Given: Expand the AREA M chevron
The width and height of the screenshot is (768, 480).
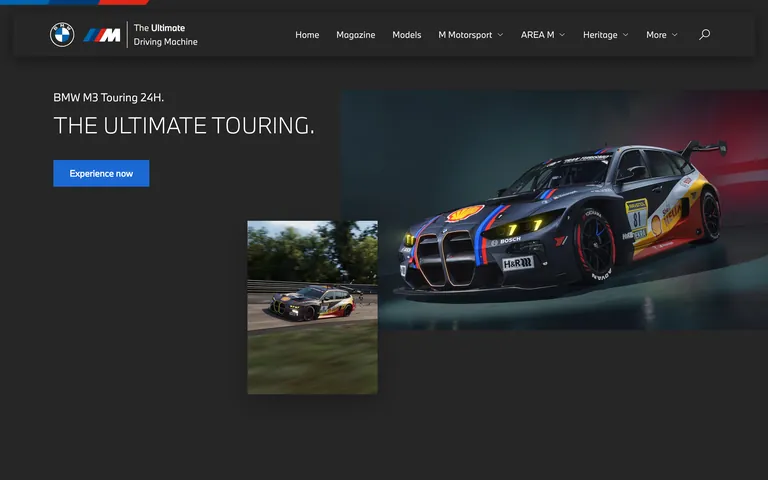Looking at the screenshot, I should click(562, 35).
